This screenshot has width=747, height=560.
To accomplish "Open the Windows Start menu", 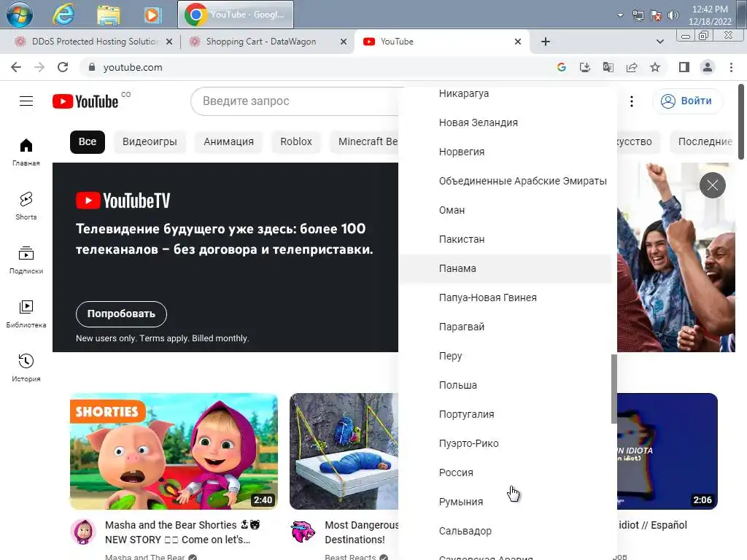I will coord(20,15).
